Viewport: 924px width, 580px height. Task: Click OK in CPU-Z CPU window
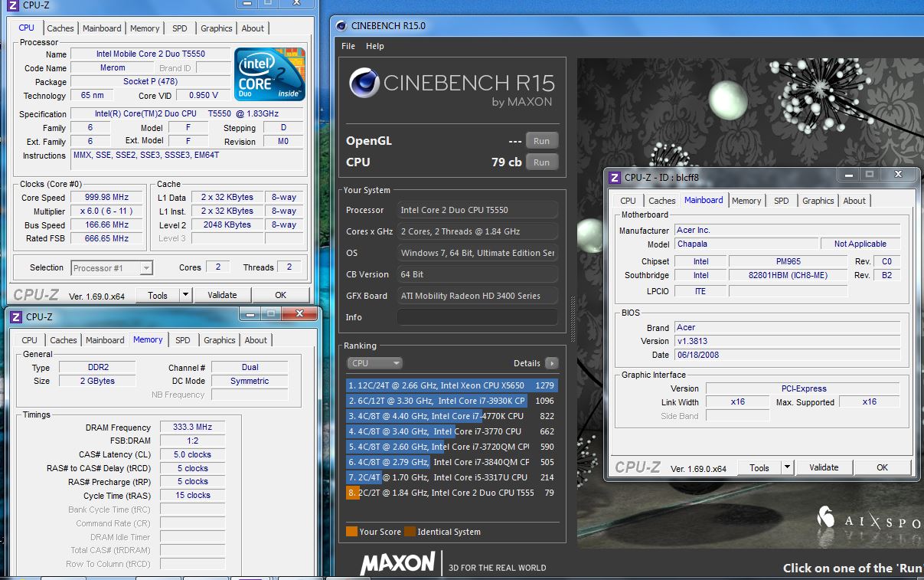(280, 295)
